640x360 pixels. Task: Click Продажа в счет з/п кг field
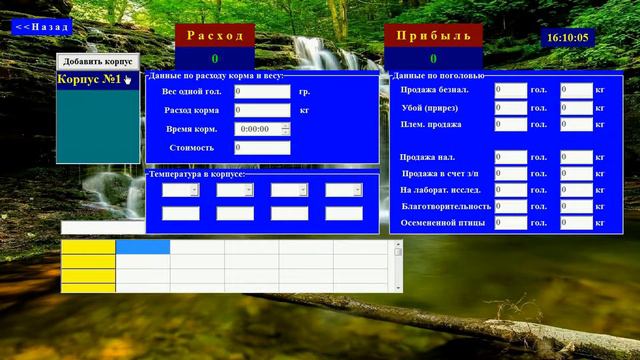coord(576,173)
